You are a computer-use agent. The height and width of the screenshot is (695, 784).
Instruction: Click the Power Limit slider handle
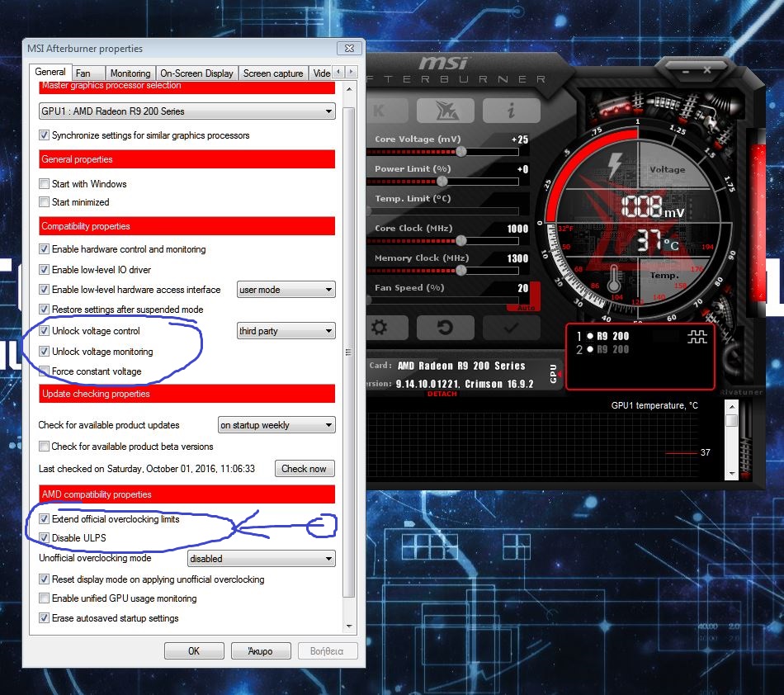(442, 181)
